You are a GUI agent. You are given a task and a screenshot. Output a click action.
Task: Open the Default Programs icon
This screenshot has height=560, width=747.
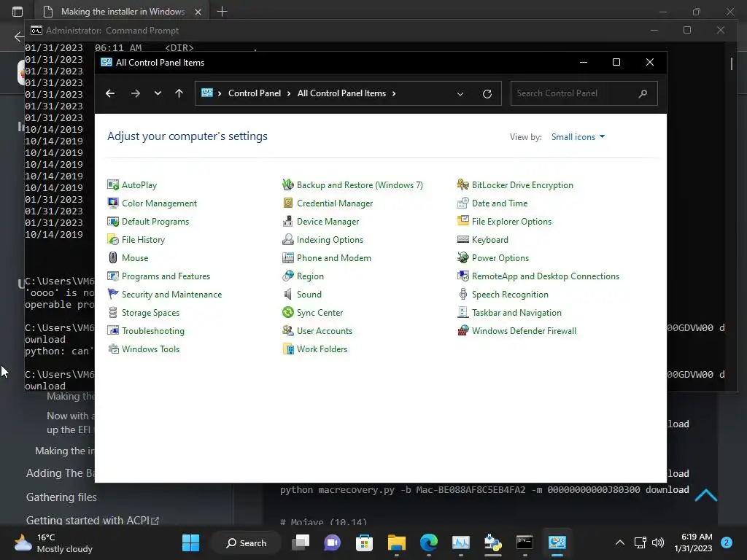[113, 222]
